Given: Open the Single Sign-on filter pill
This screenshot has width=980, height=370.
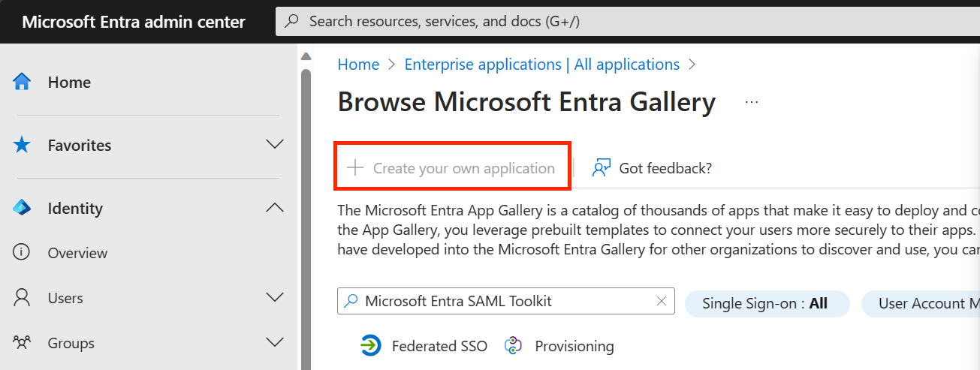Looking at the screenshot, I should pos(767,303).
